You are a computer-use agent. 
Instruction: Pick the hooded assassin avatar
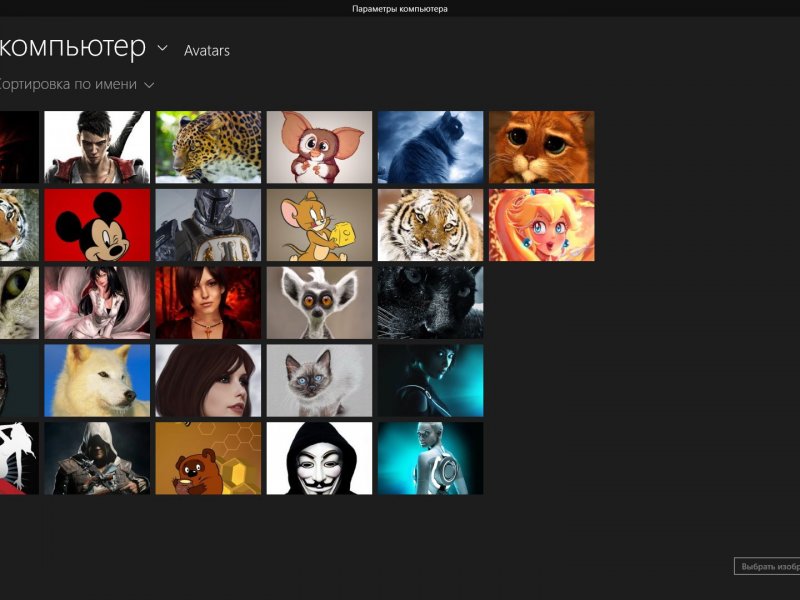pyautogui.click(x=97, y=458)
